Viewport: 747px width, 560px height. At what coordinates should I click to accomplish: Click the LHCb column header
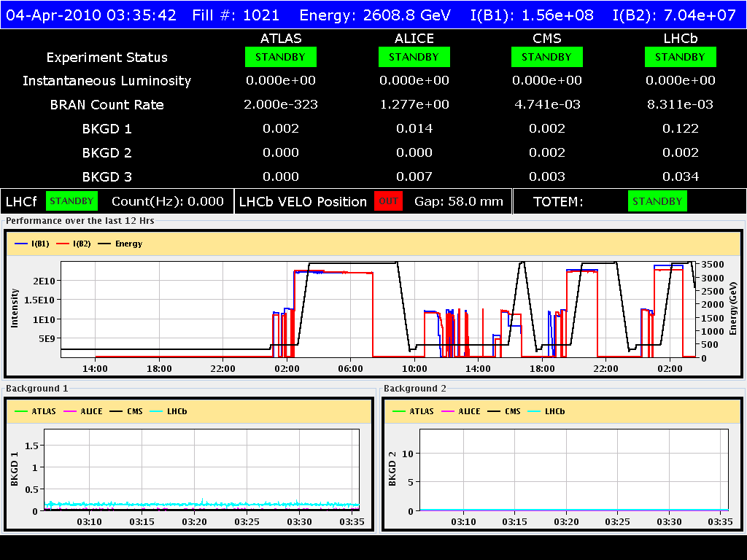[x=681, y=39]
